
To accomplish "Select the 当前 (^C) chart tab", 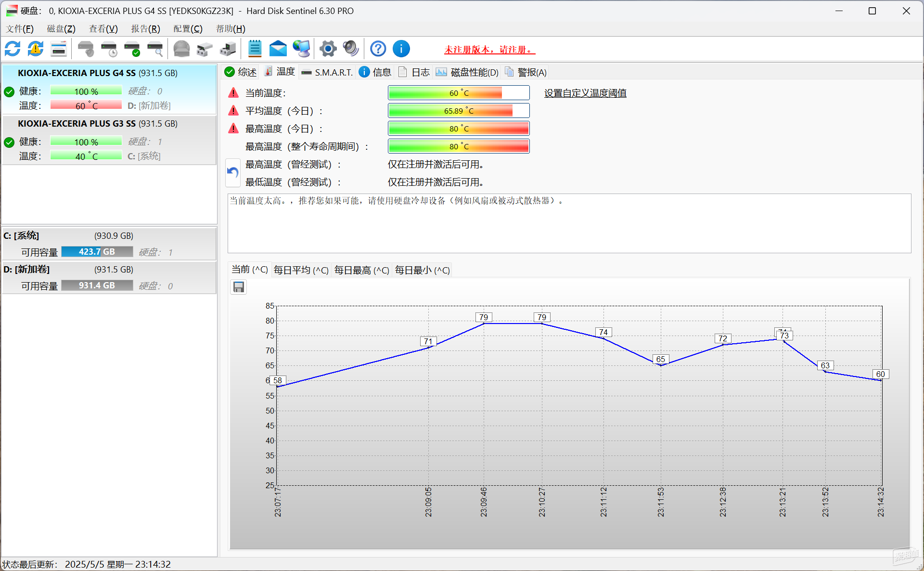I will coord(250,270).
